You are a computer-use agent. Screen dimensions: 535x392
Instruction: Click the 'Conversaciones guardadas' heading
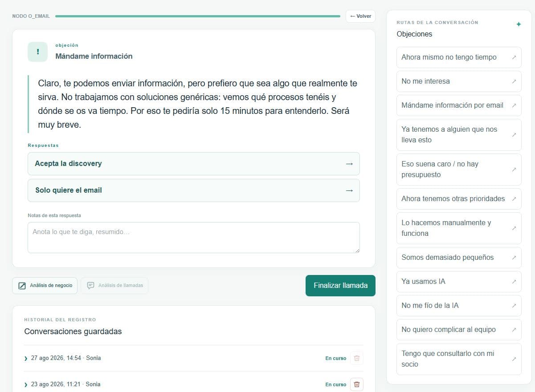(73, 331)
